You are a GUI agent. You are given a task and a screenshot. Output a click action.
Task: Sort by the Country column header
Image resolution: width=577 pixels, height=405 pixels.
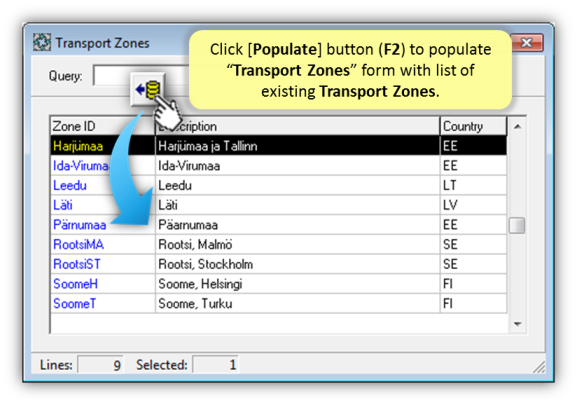point(473,127)
